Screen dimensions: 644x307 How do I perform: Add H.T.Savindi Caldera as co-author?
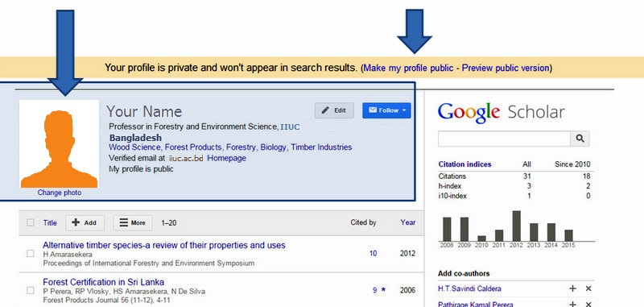(x=573, y=288)
